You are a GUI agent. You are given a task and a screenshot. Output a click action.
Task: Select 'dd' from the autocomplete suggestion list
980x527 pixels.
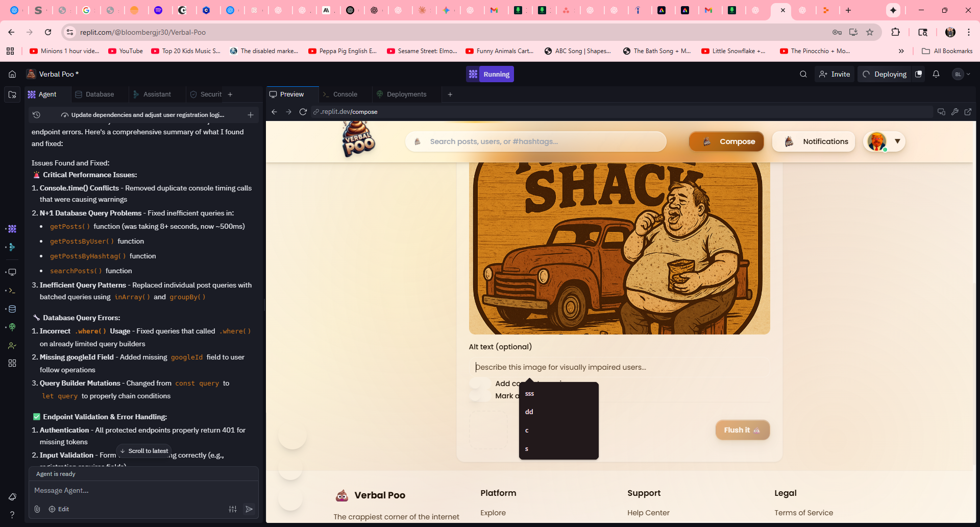pyautogui.click(x=529, y=412)
